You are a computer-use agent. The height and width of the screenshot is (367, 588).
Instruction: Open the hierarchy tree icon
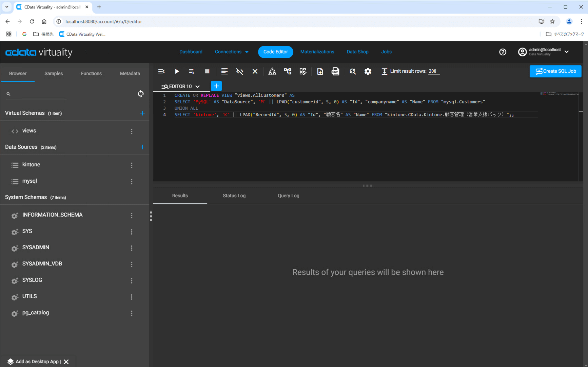[272, 71]
